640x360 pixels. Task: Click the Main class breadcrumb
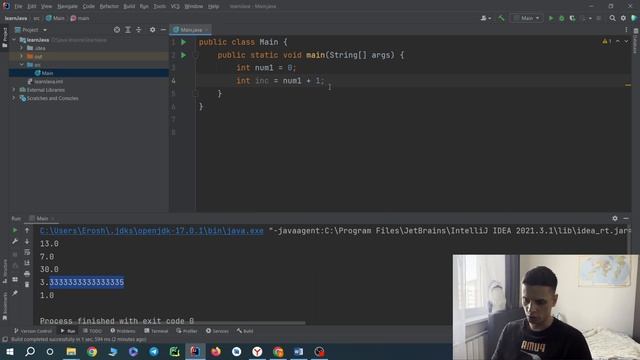[x=55, y=18]
